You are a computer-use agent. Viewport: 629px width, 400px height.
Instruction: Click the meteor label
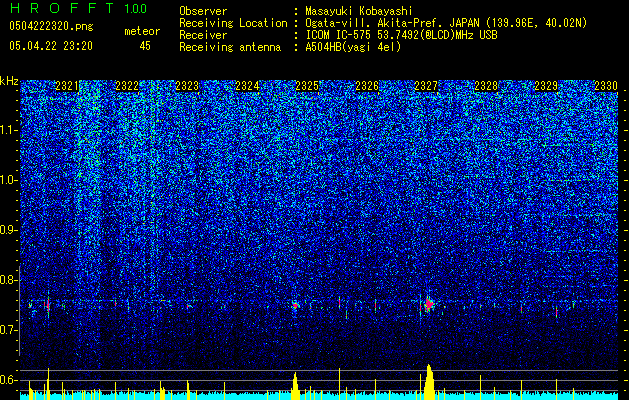[x=142, y=31]
